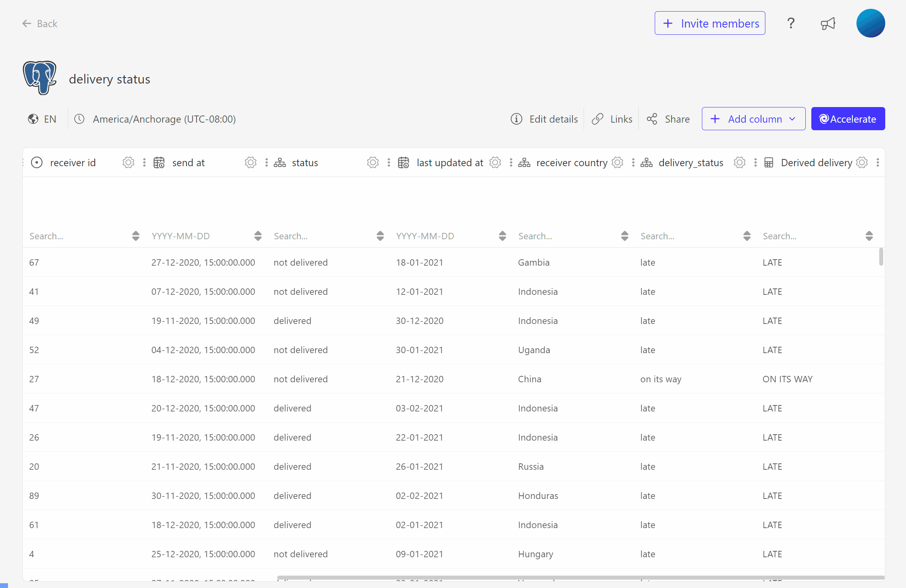Click gear icon for Derived delivery column

[x=862, y=163]
